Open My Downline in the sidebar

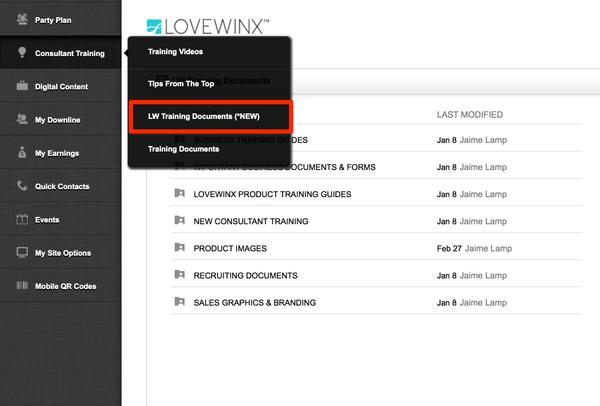pyautogui.click(x=60, y=119)
